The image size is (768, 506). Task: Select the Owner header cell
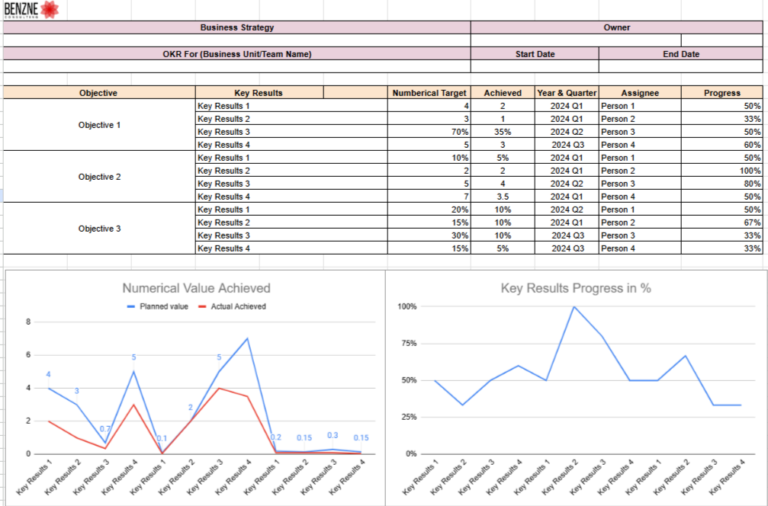click(x=617, y=27)
